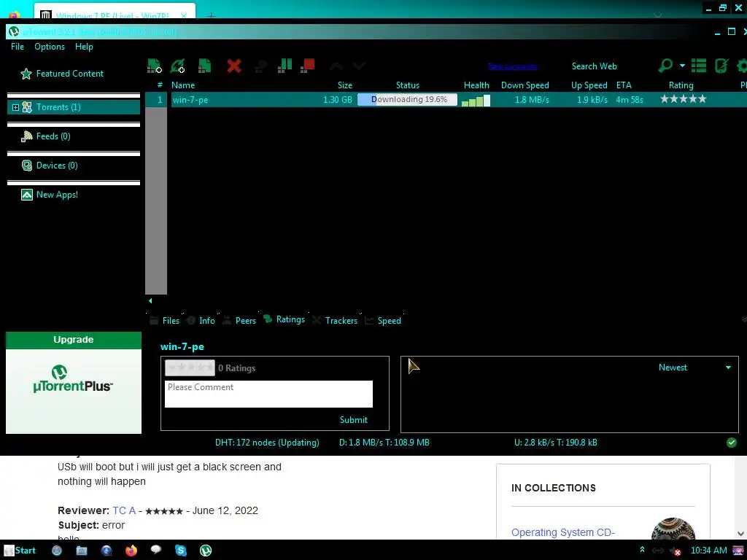Click the Devices icon in sidebar
This screenshot has width=747, height=560.
click(27, 166)
